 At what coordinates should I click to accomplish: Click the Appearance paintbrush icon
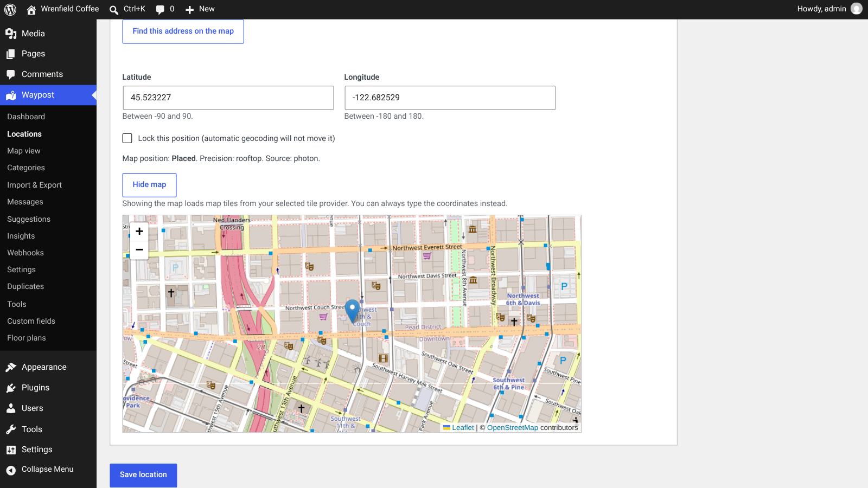[11, 367]
